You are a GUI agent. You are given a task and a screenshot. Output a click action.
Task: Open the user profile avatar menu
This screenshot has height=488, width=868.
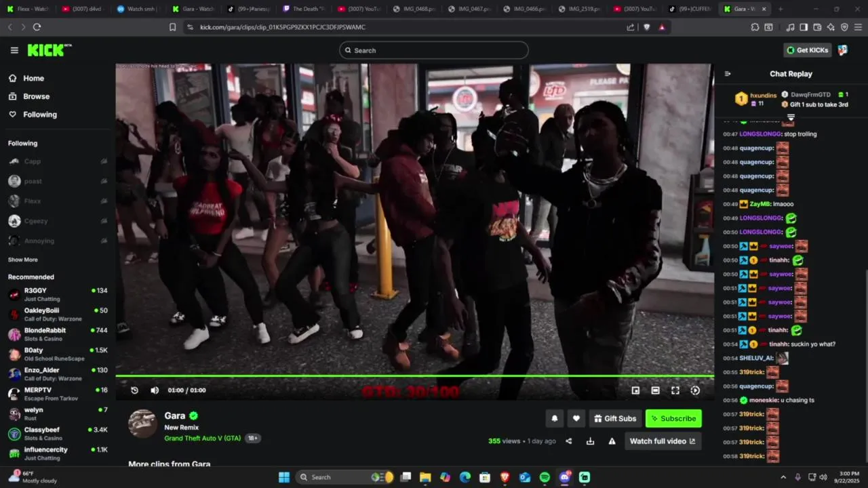843,50
